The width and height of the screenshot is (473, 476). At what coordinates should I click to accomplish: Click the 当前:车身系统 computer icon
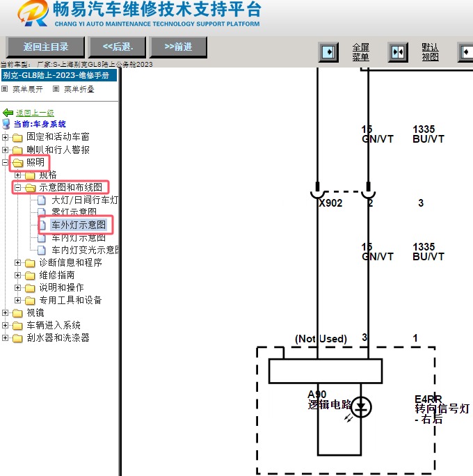pyautogui.click(x=6, y=124)
